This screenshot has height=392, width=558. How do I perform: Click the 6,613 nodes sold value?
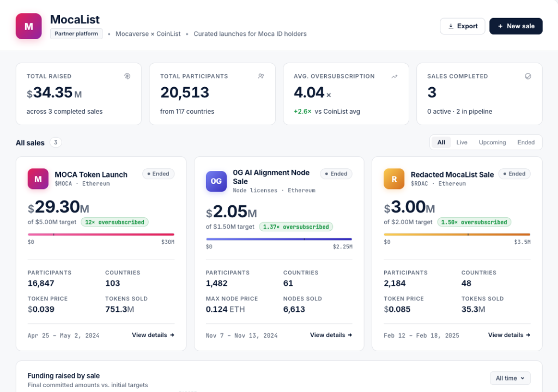[x=294, y=309]
